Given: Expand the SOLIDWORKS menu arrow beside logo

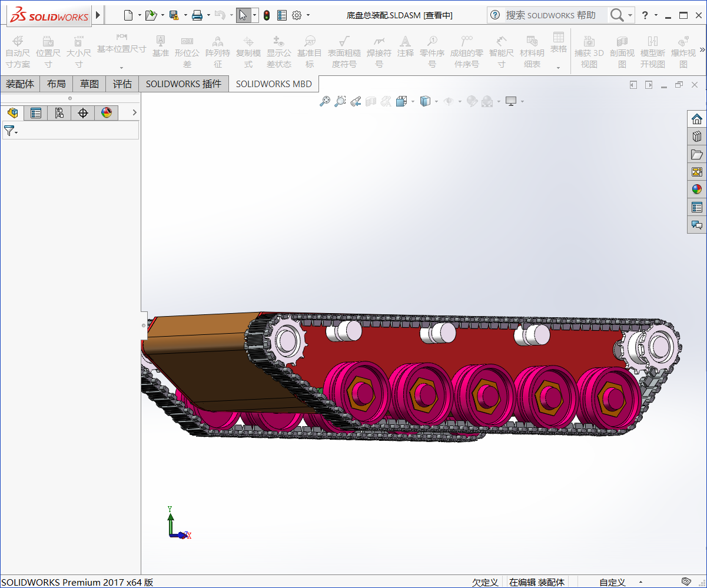Looking at the screenshot, I should (x=98, y=15).
